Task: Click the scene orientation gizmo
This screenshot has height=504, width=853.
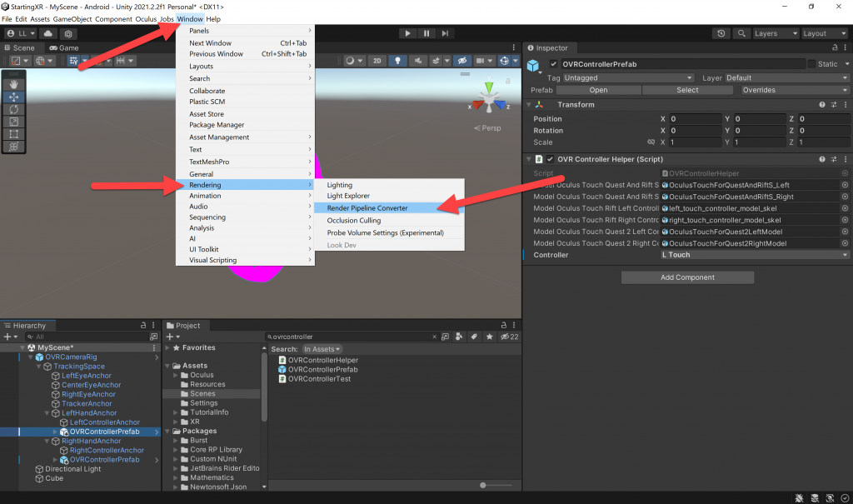Action: pos(489,100)
